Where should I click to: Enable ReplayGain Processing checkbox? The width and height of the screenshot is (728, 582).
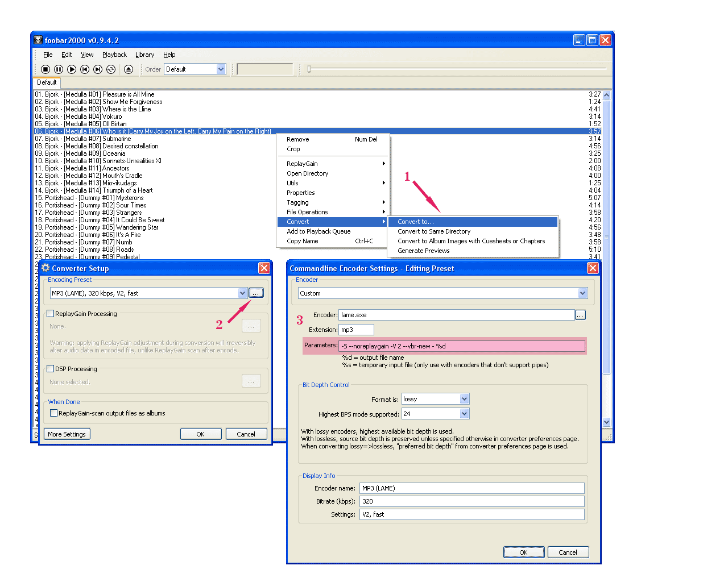click(x=51, y=314)
